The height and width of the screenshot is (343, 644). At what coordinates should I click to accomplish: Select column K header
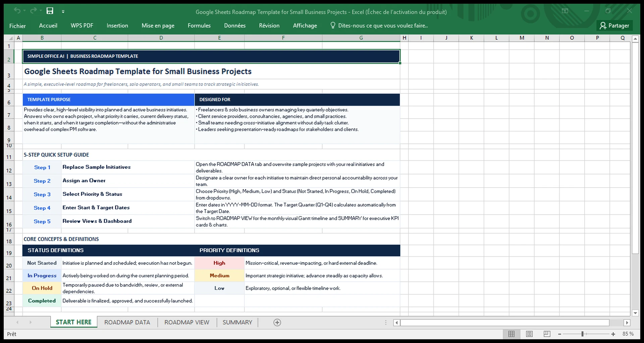[471, 38]
